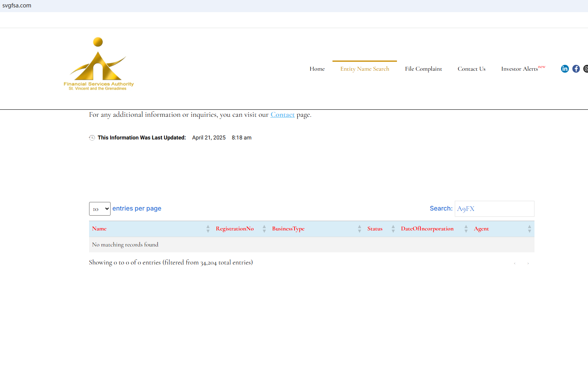Click the BusinessType column header
The height and width of the screenshot is (382, 588).
[x=288, y=229]
